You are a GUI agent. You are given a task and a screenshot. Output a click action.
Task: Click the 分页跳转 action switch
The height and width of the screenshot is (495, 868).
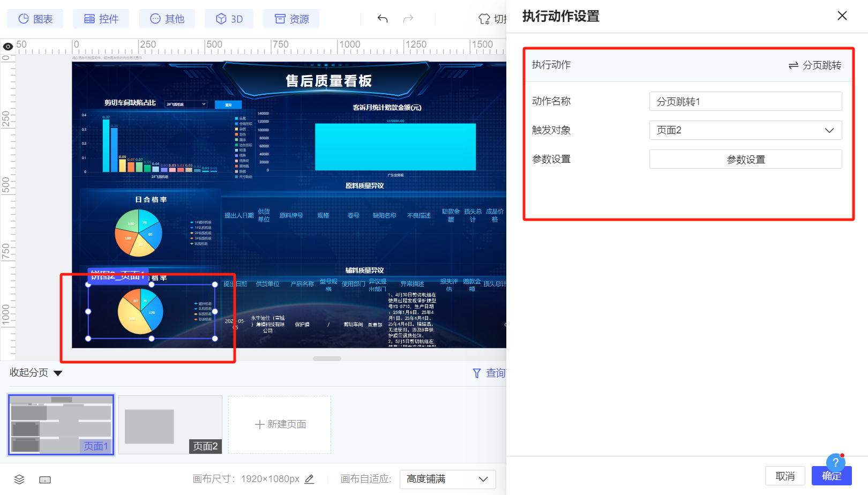tap(815, 65)
